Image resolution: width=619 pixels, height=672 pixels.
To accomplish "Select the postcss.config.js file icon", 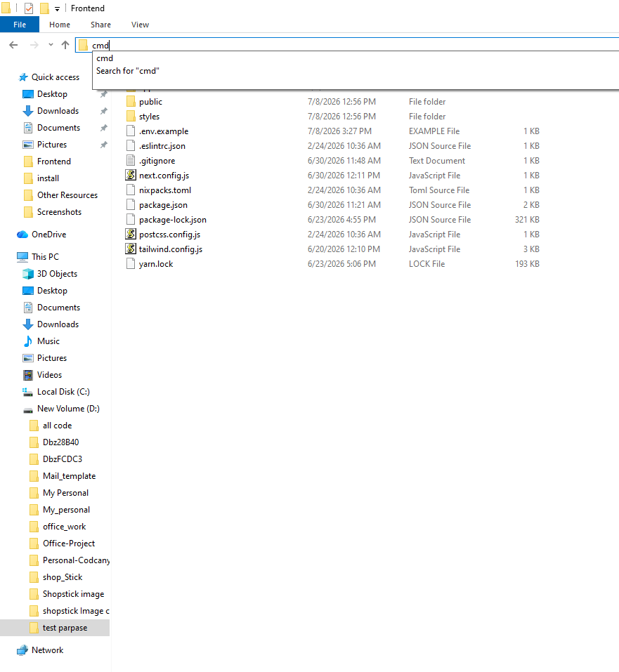I will (131, 235).
